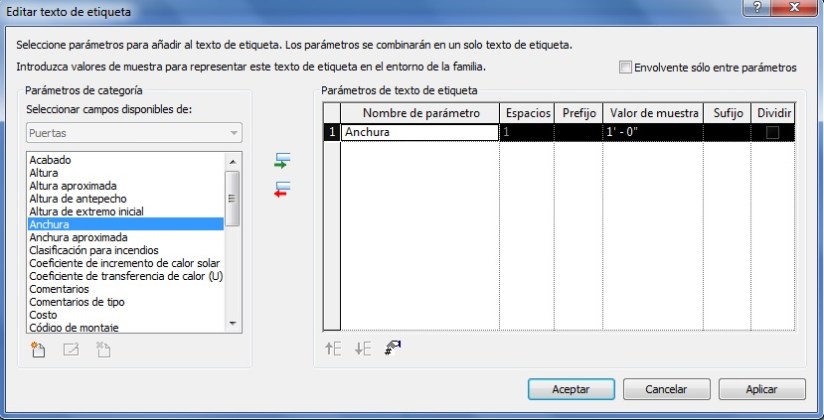824x420 pixels.
Task: Click the delete parameter icon below the category list
Action: coord(102,349)
